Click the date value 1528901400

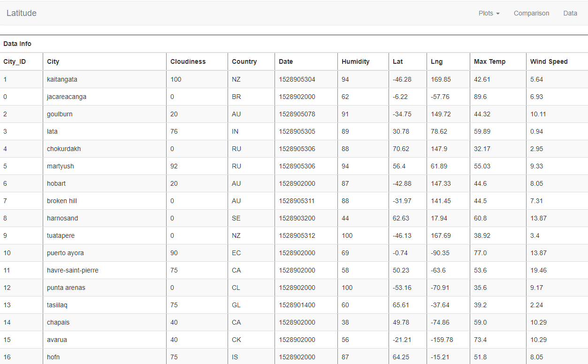(297, 305)
